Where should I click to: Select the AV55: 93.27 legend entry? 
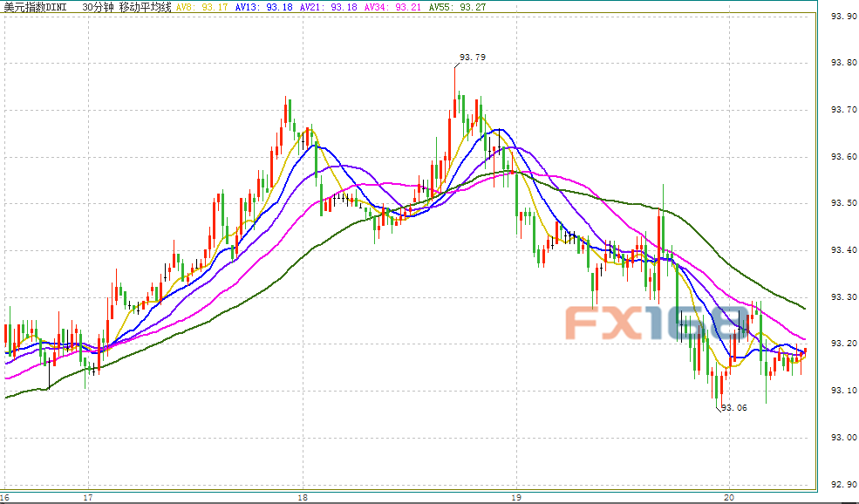point(458,7)
